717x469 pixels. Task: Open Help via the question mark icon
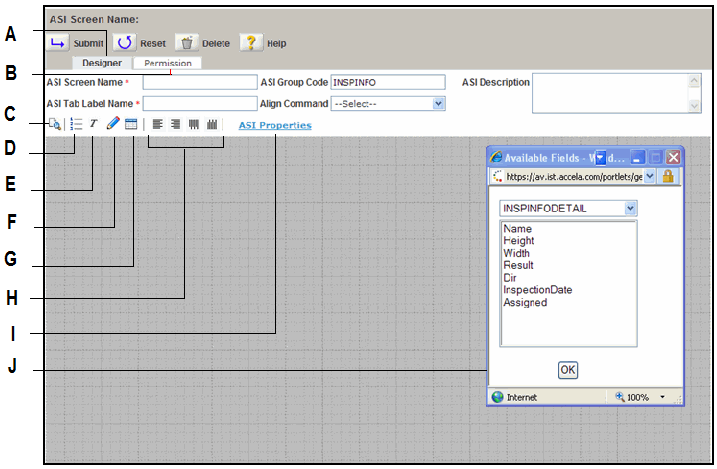251,43
